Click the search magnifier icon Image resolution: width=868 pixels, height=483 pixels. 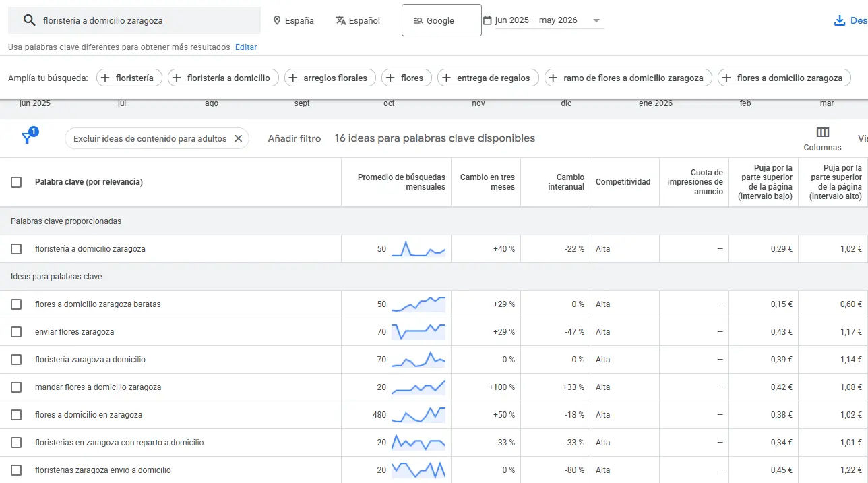pyautogui.click(x=29, y=20)
